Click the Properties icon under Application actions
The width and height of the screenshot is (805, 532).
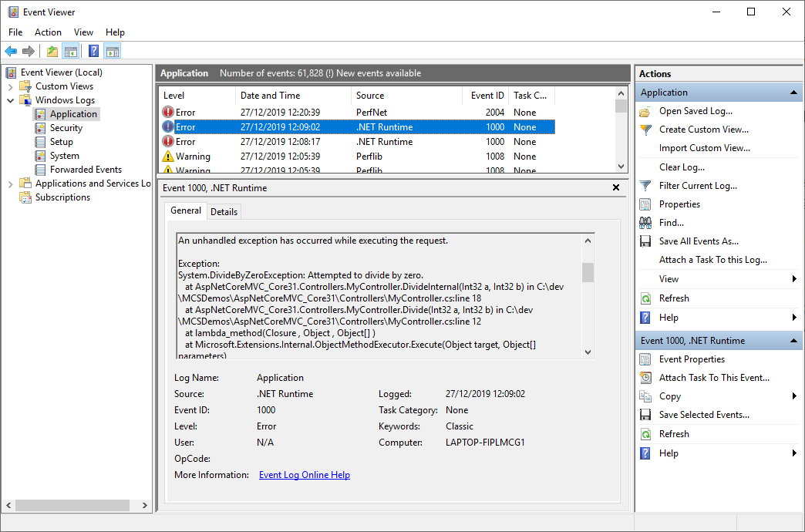coord(645,204)
